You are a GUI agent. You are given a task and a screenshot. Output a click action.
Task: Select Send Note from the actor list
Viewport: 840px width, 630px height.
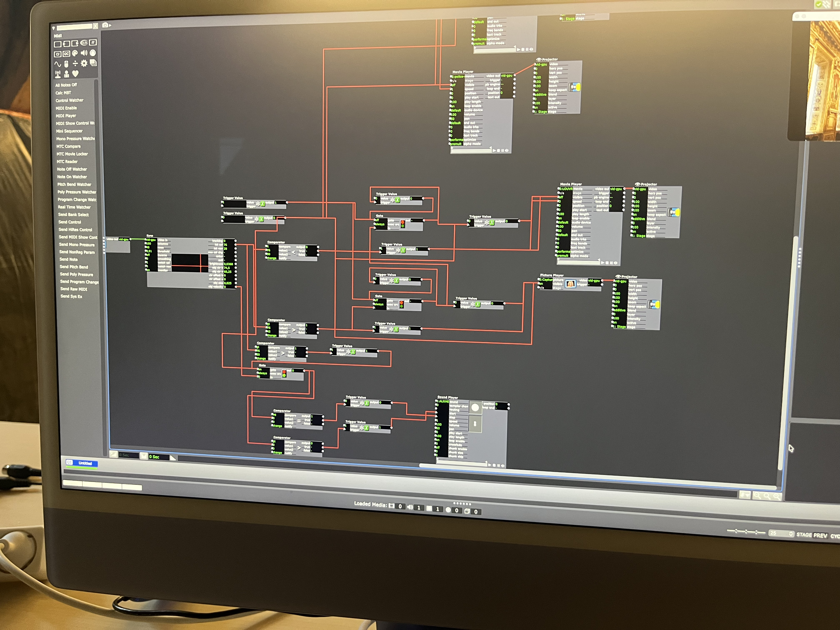pyautogui.click(x=69, y=259)
